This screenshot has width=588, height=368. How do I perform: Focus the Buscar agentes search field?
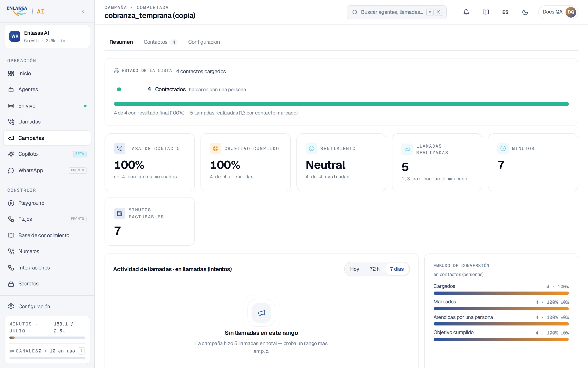pos(396,12)
